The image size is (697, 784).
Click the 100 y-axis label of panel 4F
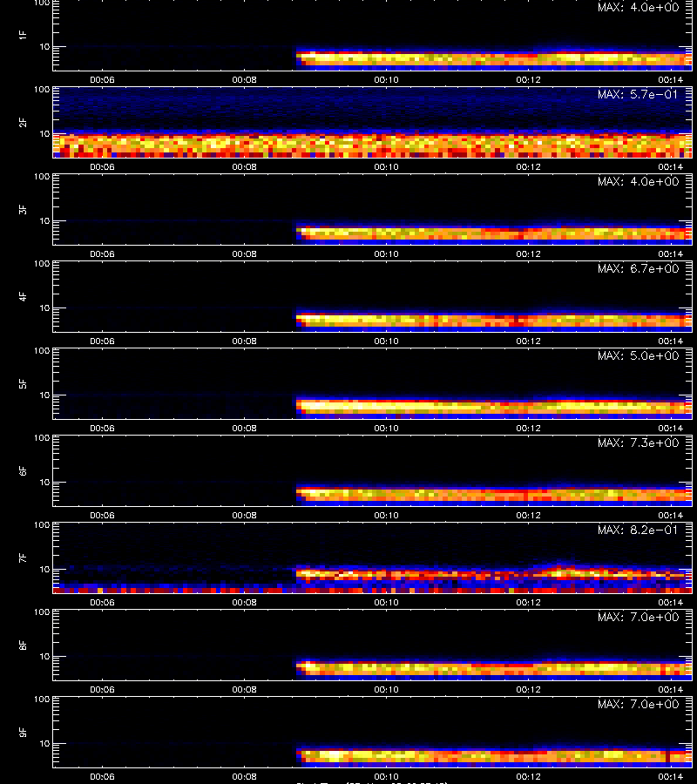(42, 263)
